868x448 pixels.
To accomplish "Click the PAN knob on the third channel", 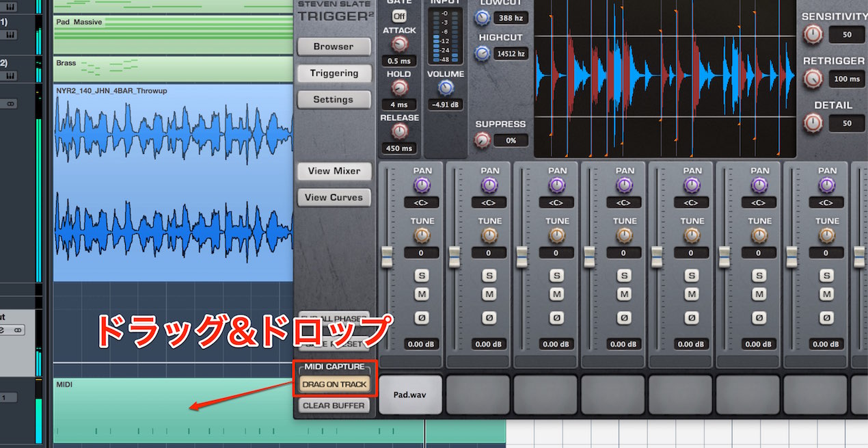I will pos(557,185).
